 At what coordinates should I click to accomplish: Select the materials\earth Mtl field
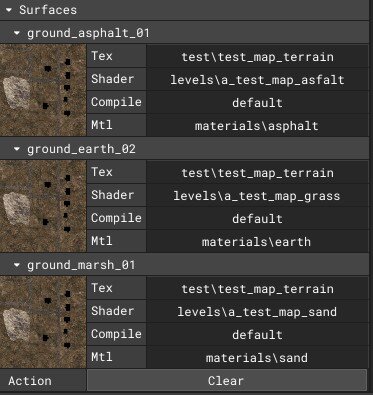click(x=257, y=241)
